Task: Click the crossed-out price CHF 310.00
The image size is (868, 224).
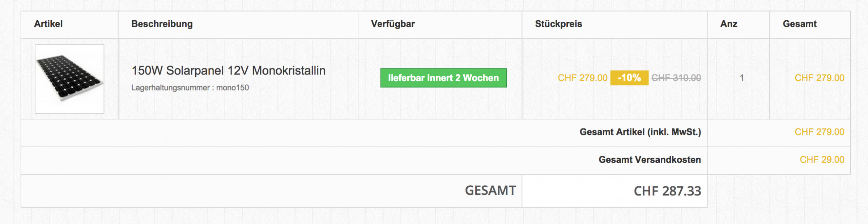Action: point(676,78)
